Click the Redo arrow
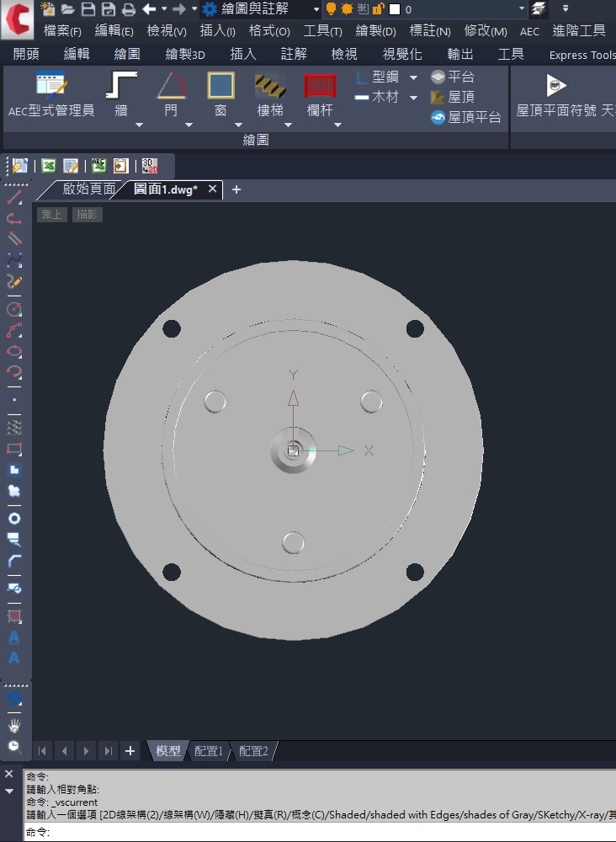The height and width of the screenshot is (842, 616). click(179, 9)
